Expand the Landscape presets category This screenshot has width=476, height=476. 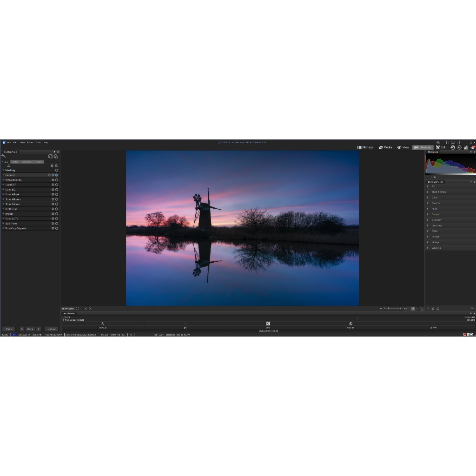click(x=436, y=225)
